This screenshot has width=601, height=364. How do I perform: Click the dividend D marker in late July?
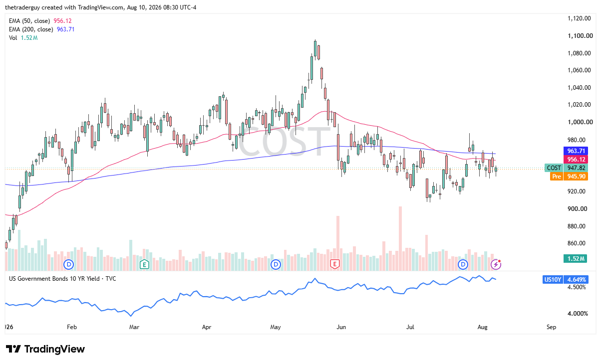463,264
